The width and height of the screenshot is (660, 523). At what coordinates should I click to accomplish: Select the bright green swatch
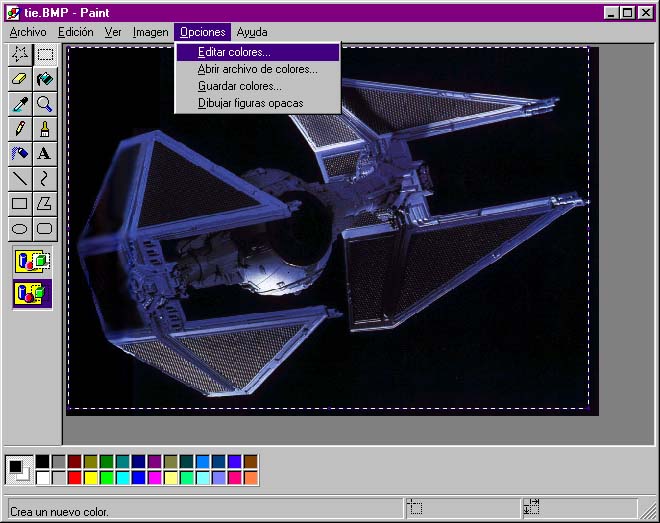point(106,478)
